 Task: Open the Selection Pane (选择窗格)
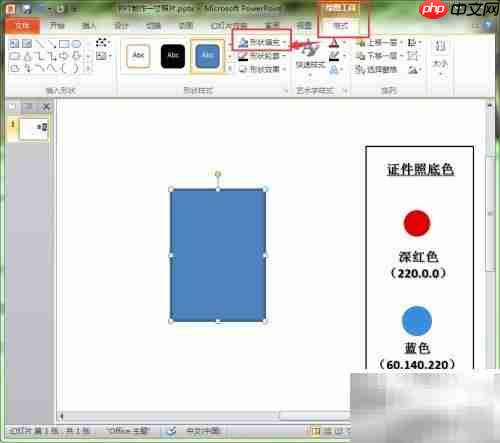(376, 70)
